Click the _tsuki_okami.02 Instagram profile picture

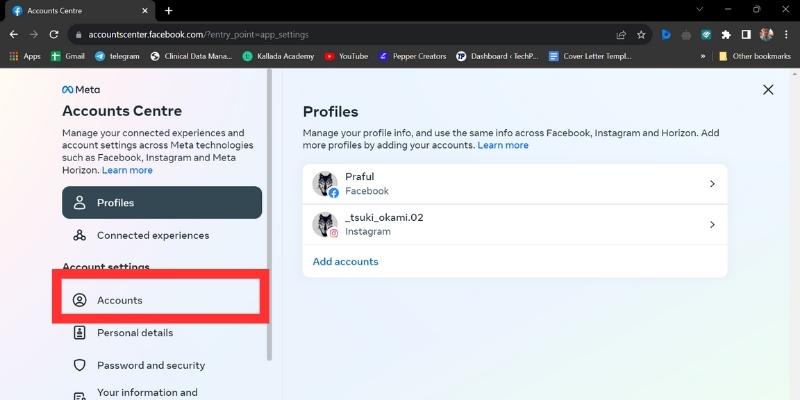[325, 224]
